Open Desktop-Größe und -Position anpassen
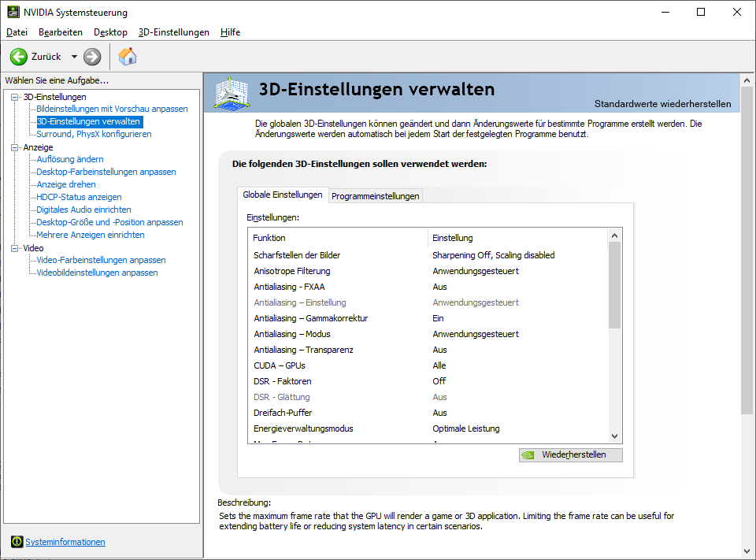The height and width of the screenshot is (560, 756). 110,222
